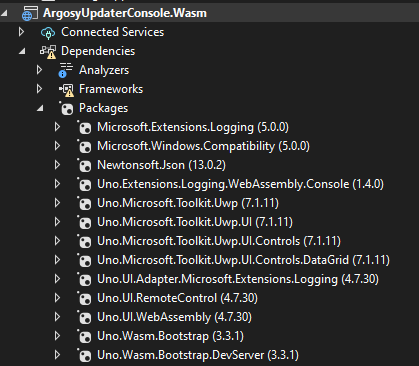
Task: Select Uno.UI.Adapter.Microsoft.Extensions.Logging (4.7.30) text
Action: click(238, 279)
